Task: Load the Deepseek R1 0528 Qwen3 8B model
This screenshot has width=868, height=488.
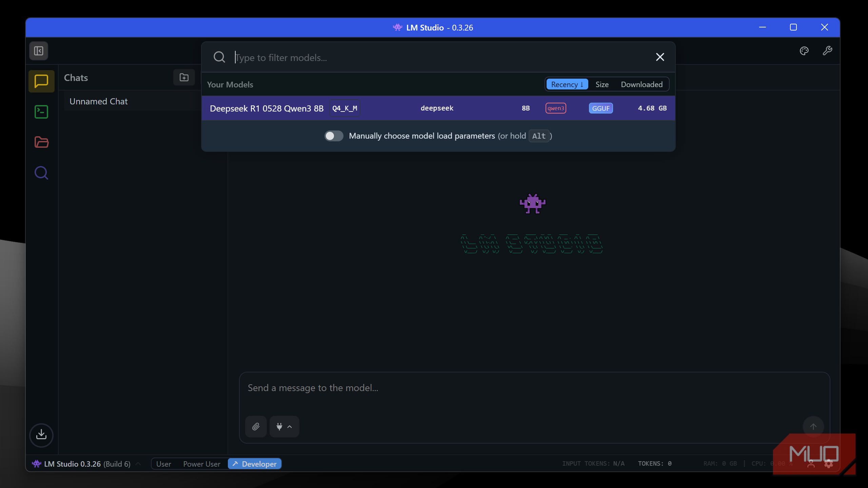Action: point(438,108)
